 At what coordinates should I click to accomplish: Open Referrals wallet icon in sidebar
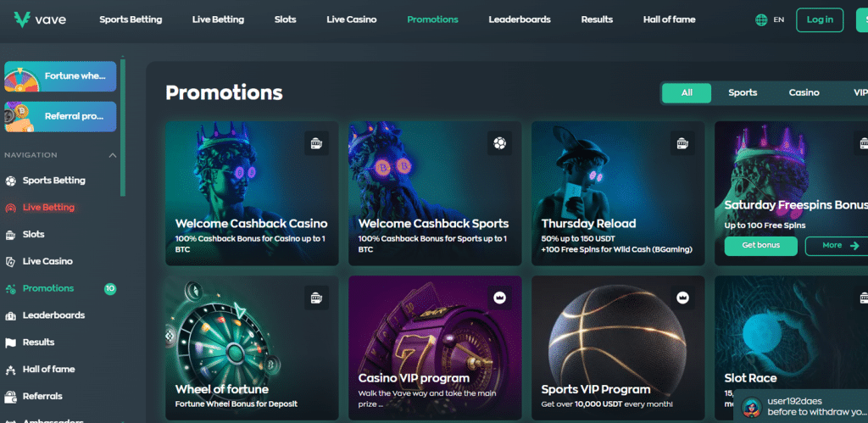[10, 397]
